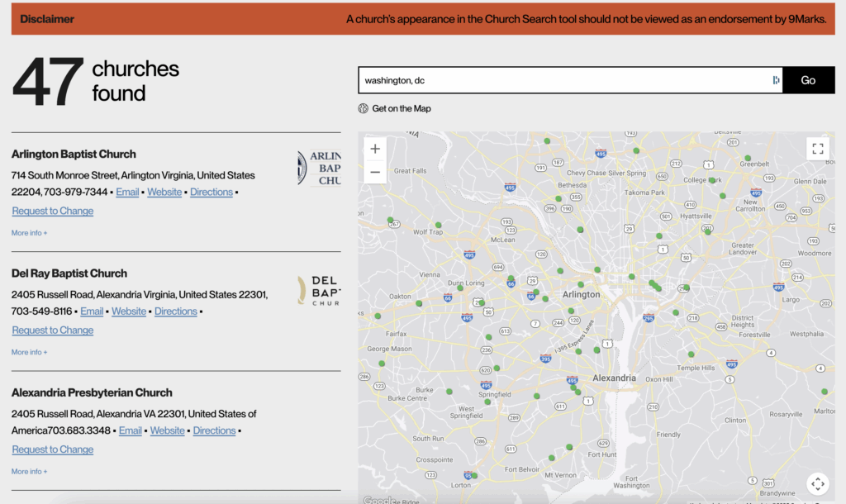Viewport: 846px width, 504px height.
Task: Visit Del Ray Baptist Church website
Action: pos(129,311)
